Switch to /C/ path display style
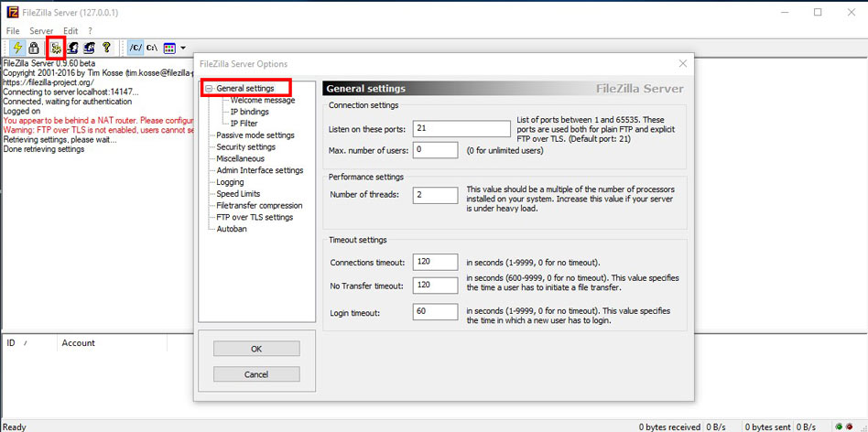 pyautogui.click(x=136, y=49)
